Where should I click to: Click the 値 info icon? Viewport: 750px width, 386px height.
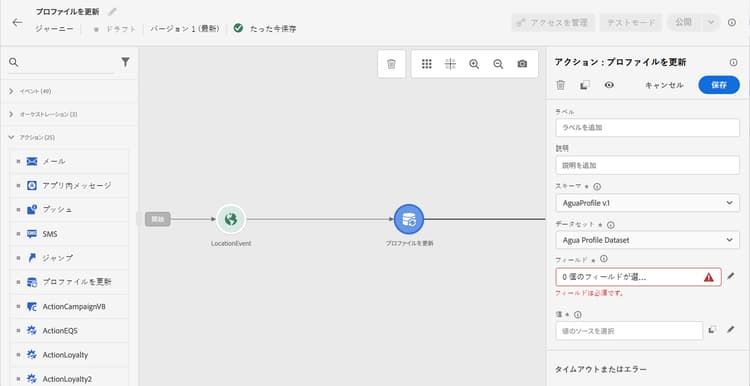[x=577, y=314]
